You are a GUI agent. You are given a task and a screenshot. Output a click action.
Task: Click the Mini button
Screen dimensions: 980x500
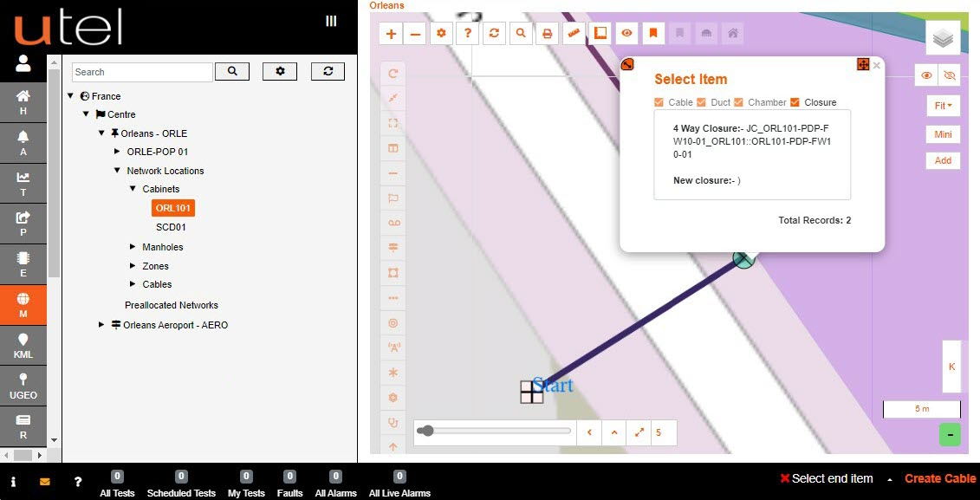point(943,134)
